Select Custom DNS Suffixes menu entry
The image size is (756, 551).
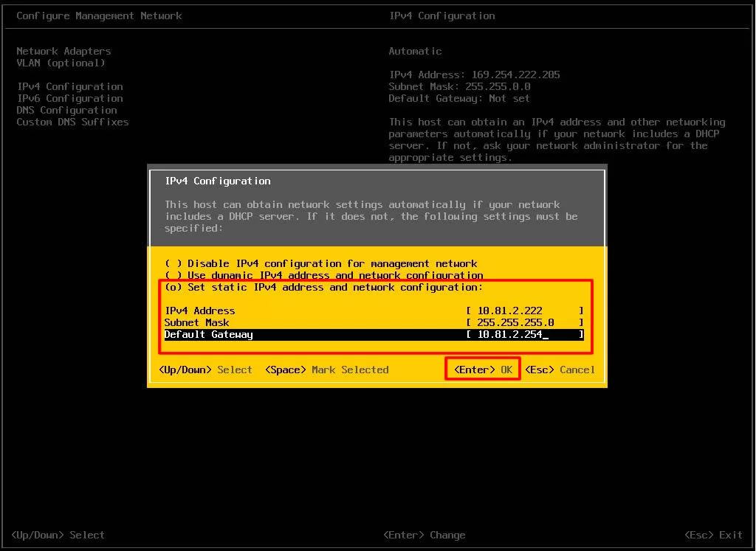(72, 122)
